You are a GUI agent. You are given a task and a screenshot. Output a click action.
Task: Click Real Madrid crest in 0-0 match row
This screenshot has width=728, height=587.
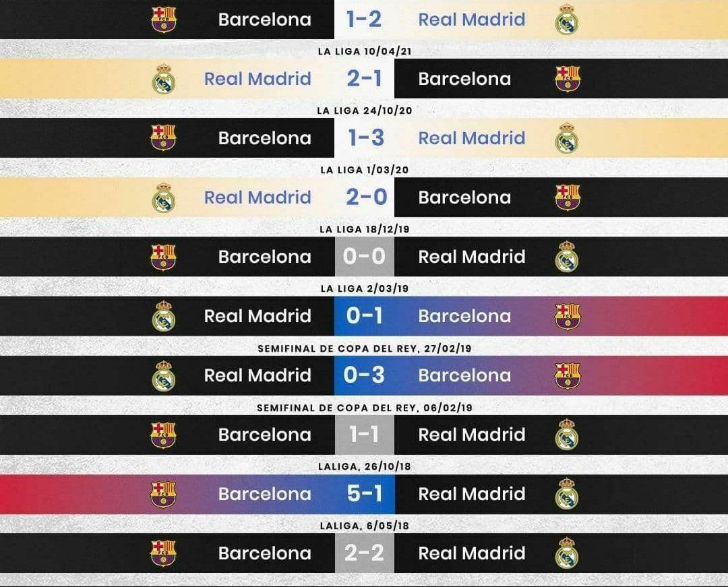pos(567,257)
